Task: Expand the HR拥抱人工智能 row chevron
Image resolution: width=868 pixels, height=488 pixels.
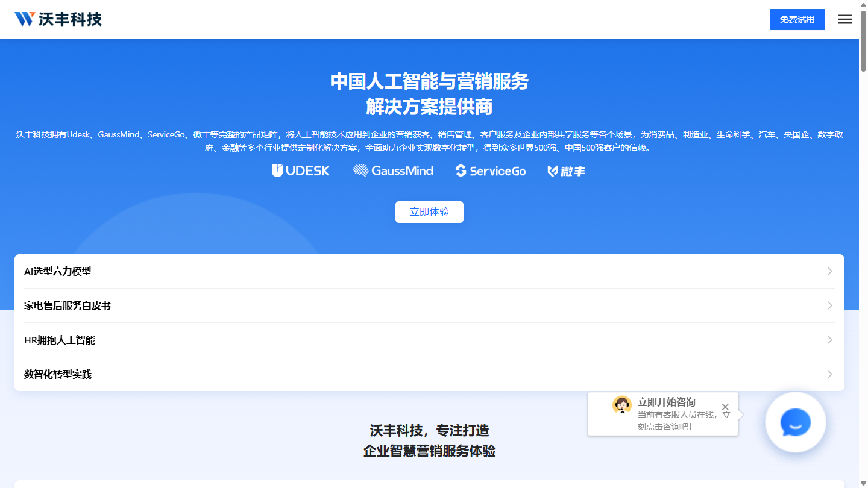Action: (x=830, y=340)
